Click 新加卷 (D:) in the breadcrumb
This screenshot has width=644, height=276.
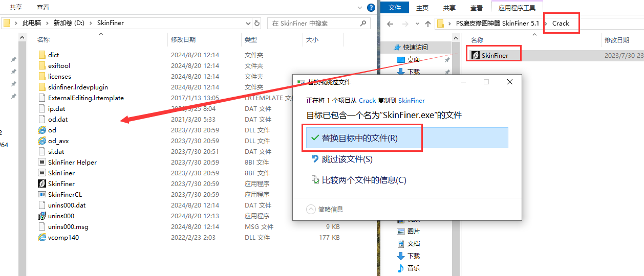click(x=69, y=23)
